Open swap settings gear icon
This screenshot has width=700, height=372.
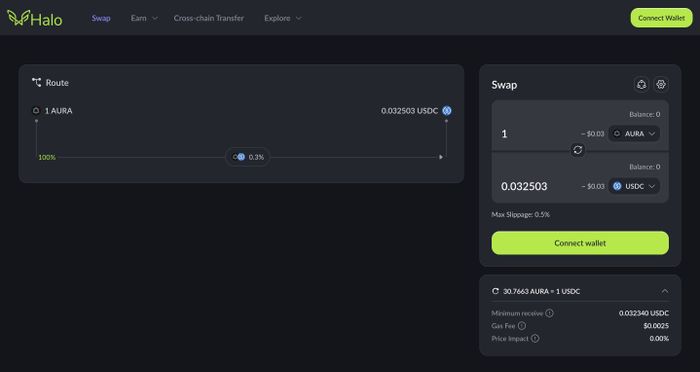tap(661, 84)
